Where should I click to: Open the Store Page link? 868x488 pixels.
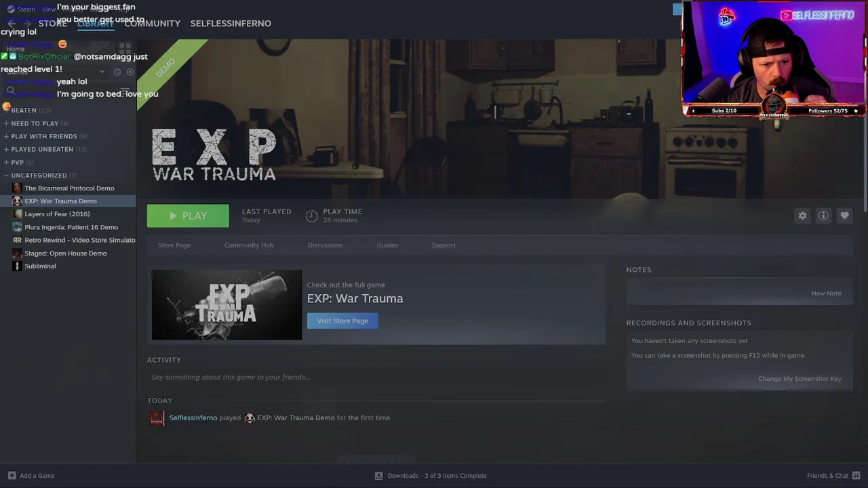point(174,245)
